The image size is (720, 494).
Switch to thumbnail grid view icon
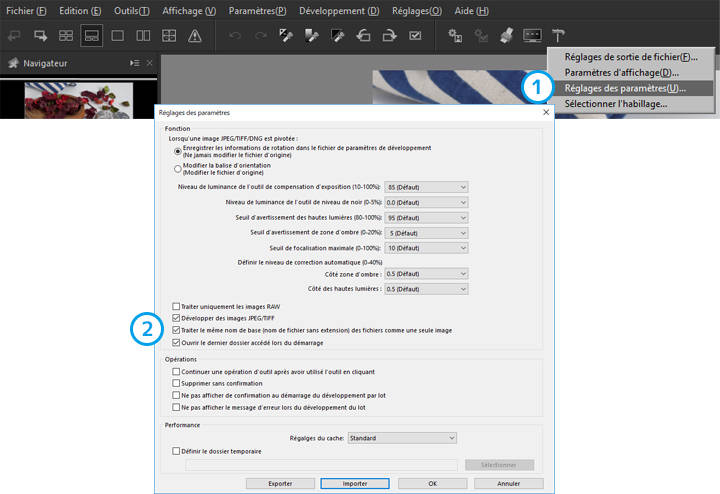point(66,36)
